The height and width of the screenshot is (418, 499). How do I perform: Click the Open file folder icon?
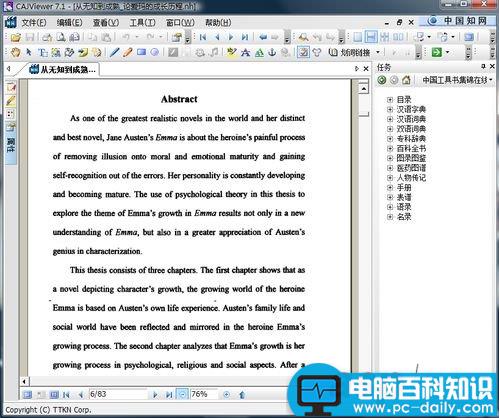(16, 37)
